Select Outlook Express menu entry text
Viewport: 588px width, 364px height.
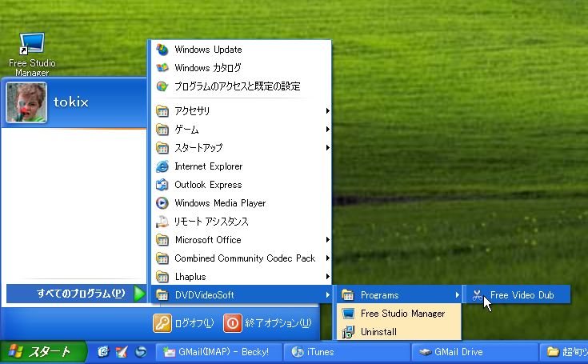(208, 185)
